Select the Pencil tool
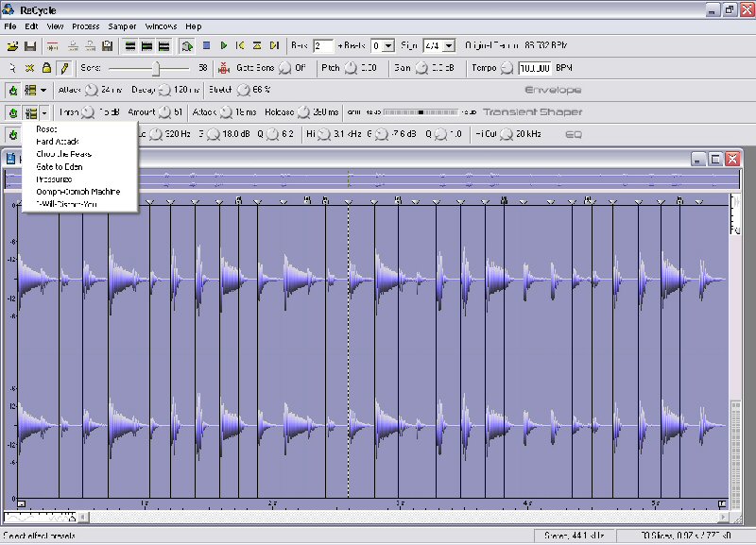This screenshot has width=756, height=545. click(x=63, y=68)
